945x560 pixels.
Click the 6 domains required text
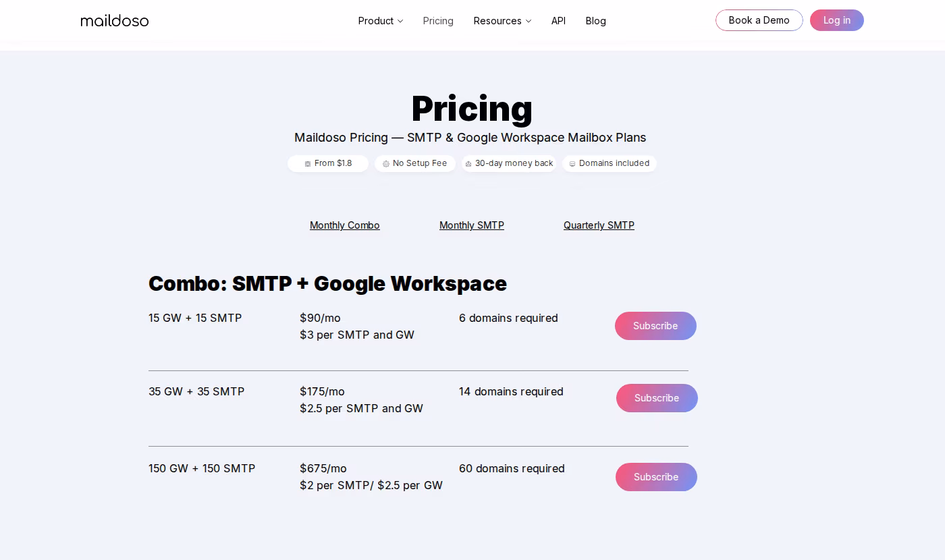(508, 318)
